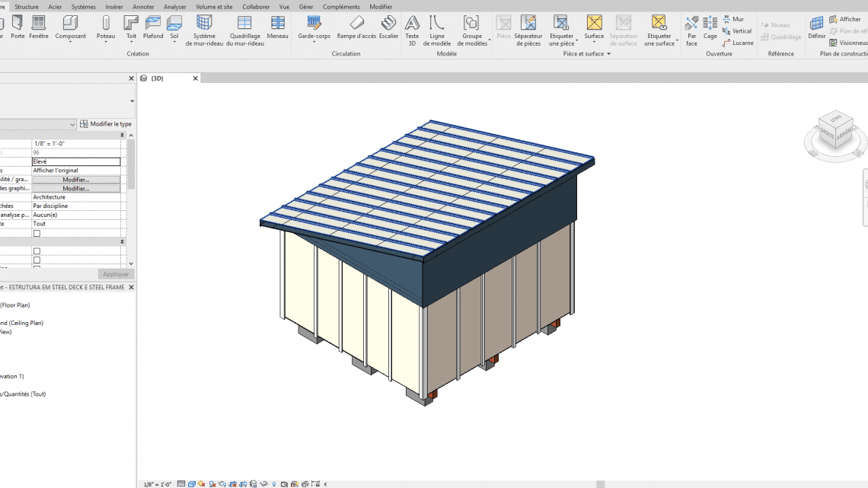Open the Volume et site ribbon tab

(x=214, y=7)
